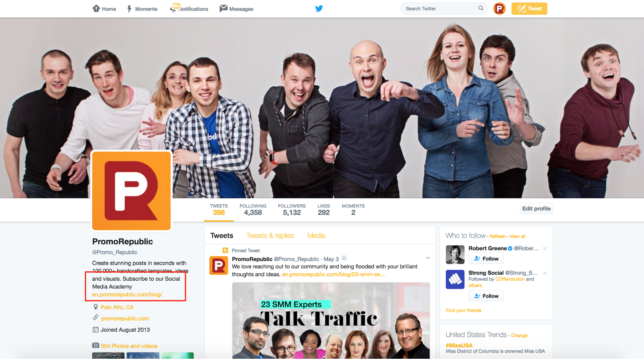Viewport: 644px width, 359px height.
Task: Click the PromoRepublic profile logo picture
Action: point(131,191)
